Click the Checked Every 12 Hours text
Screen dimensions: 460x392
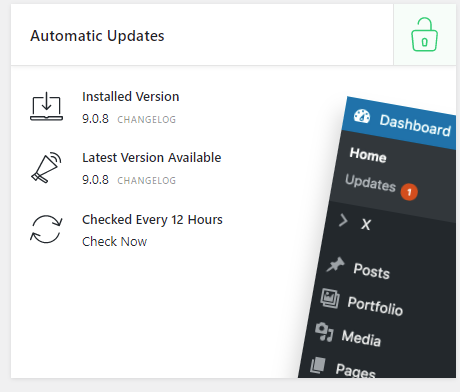click(x=152, y=220)
